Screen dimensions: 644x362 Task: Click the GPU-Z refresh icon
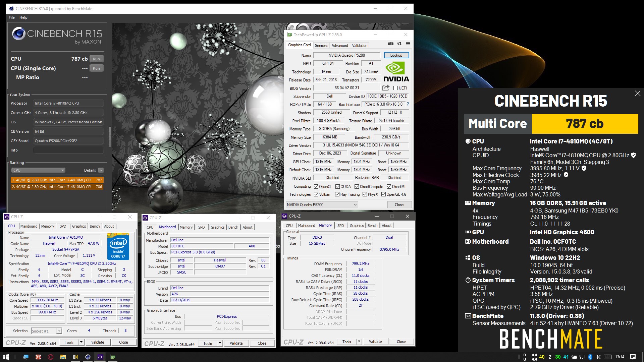tap(399, 44)
